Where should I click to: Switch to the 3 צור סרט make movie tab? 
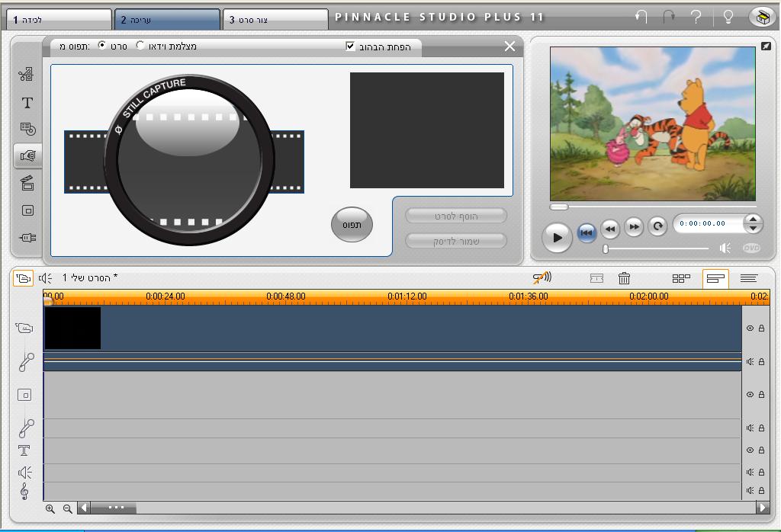(x=275, y=20)
